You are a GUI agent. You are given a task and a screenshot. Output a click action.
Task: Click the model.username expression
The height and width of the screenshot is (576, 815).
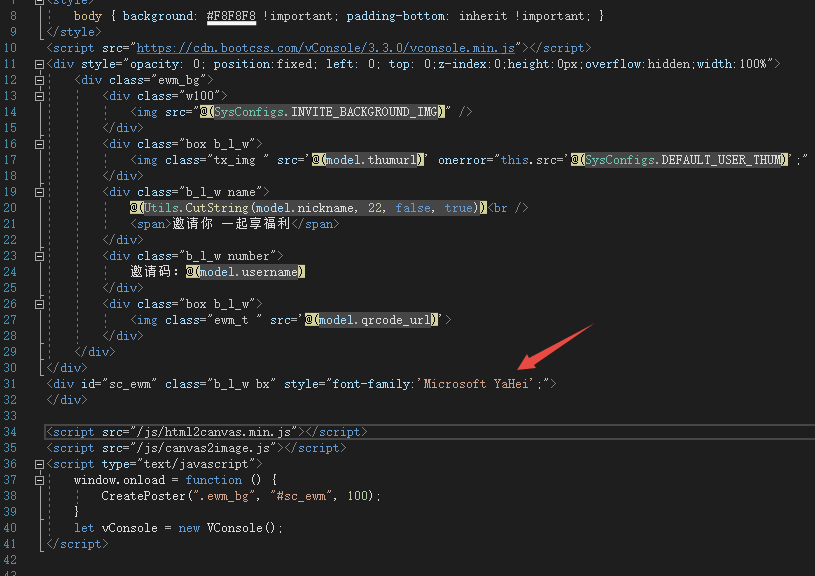249,271
